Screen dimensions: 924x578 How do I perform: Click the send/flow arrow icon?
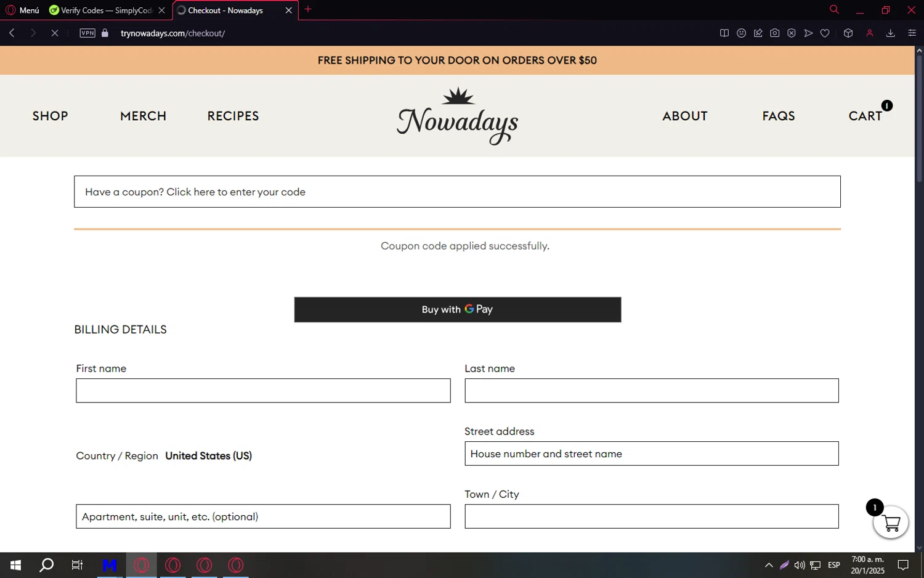[x=808, y=33]
